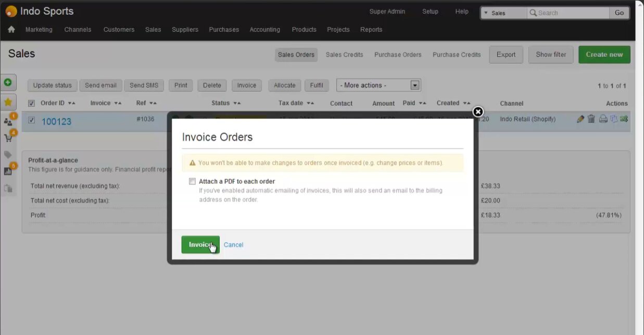Toggle the select-all checkbox in table header
The image size is (644, 335).
32,103
